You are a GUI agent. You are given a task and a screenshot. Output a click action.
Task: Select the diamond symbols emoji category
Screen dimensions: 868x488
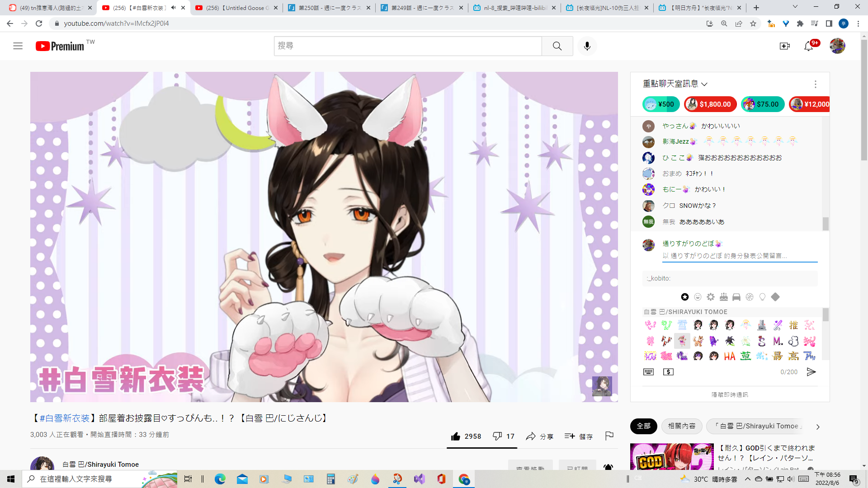coord(775,297)
